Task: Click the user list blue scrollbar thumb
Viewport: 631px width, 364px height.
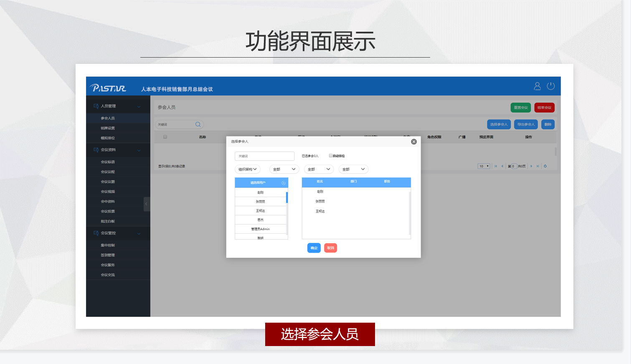Action: tap(287, 197)
